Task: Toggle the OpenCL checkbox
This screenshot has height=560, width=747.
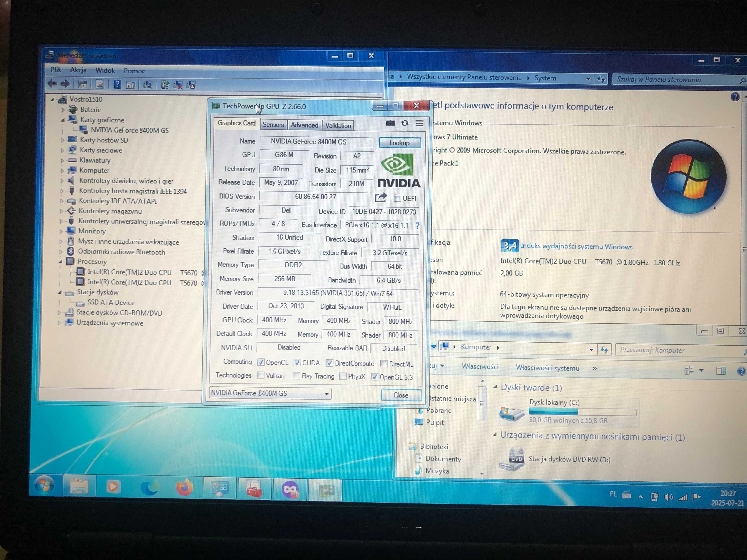Action: click(x=261, y=363)
